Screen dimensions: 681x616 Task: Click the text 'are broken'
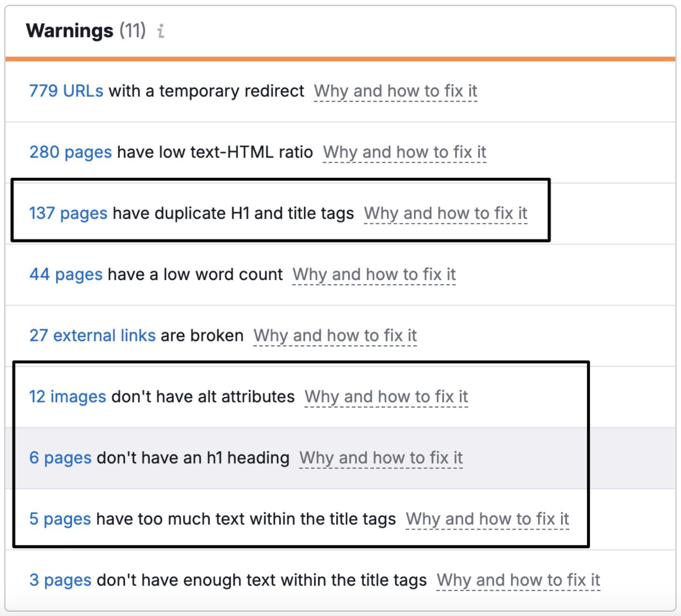click(202, 336)
